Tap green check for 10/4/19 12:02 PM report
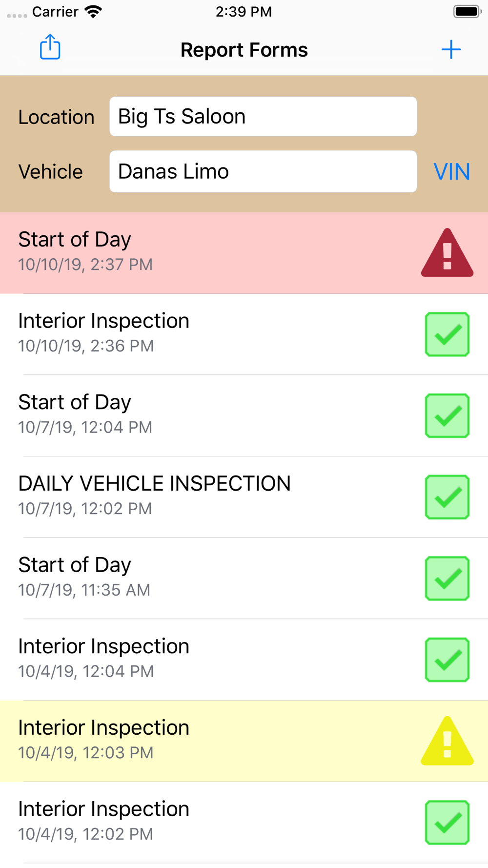This screenshot has height=868, width=488. click(x=447, y=823)
